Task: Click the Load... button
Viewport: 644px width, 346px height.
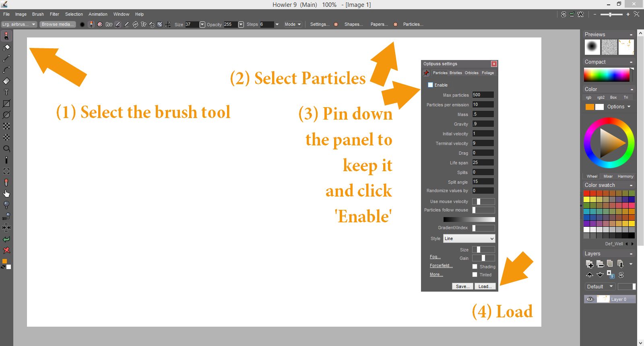Action: point(484,286)
